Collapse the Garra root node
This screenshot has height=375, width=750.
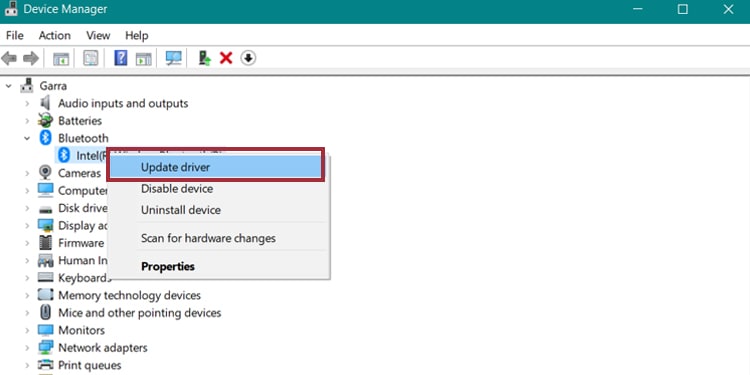click(9, 86)
